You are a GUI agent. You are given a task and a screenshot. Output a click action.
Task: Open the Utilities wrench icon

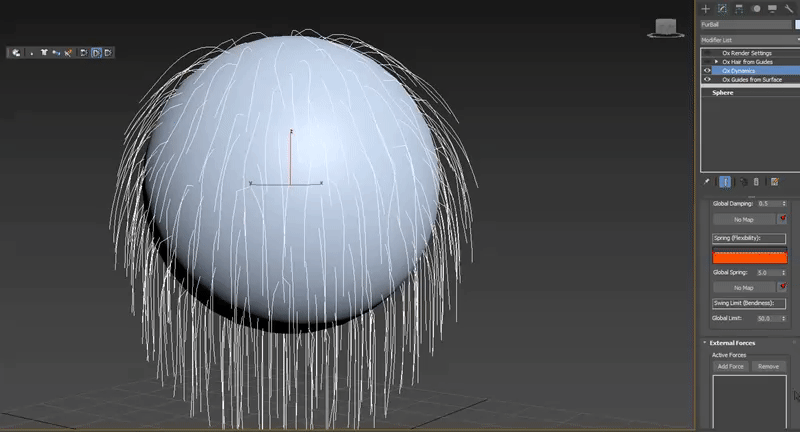tap(787, 8)
